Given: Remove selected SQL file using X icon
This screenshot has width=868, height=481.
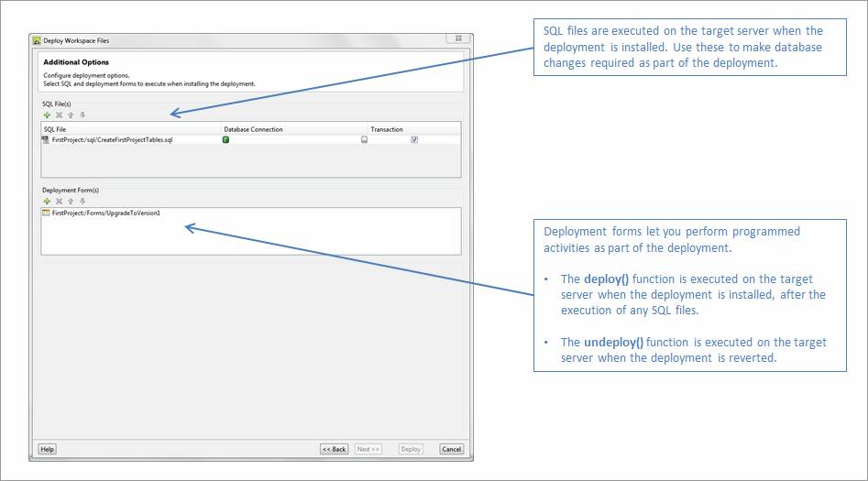Looking at the screenshot, I should tap(59, 115).
